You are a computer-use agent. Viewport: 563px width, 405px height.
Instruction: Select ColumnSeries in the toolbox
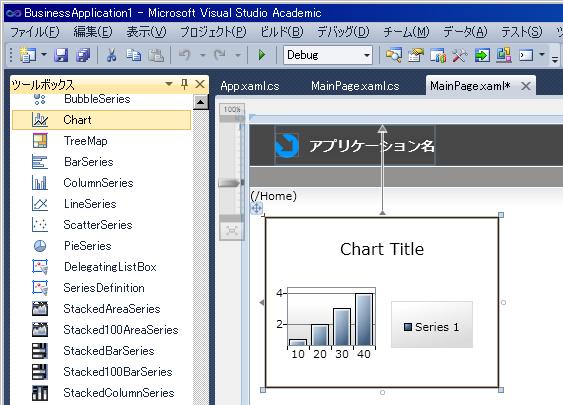point(101,183)
